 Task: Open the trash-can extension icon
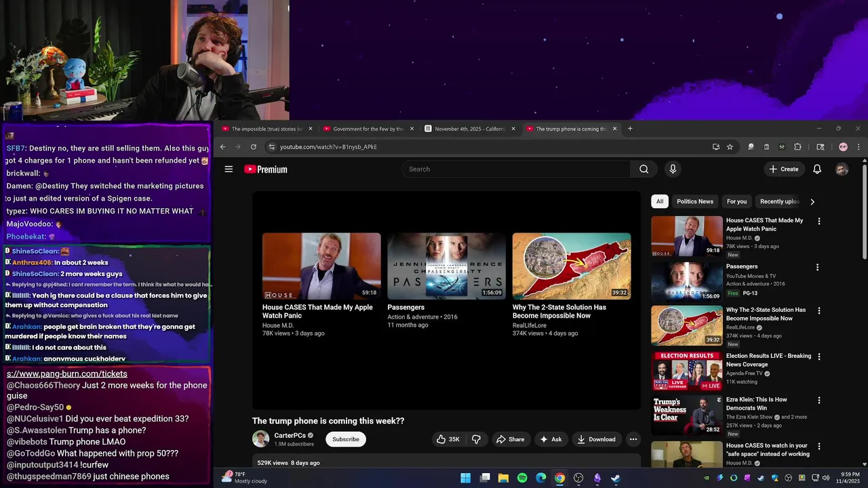[x=766, y=147]
